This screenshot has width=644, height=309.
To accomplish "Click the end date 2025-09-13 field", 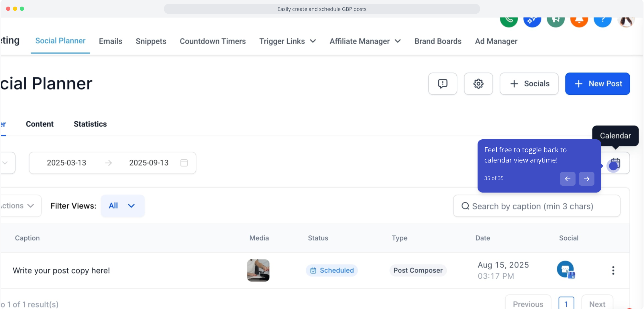I will 149,163.
